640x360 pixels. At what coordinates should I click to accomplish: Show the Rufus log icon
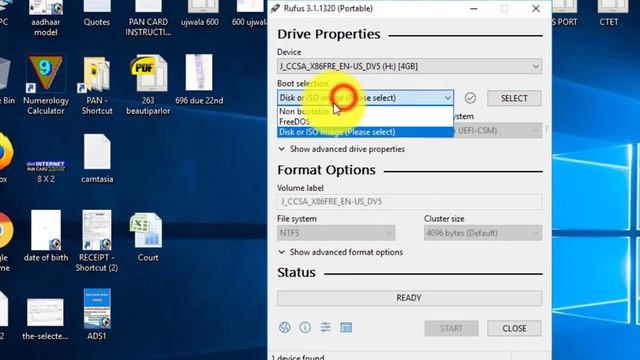(346, 327)
